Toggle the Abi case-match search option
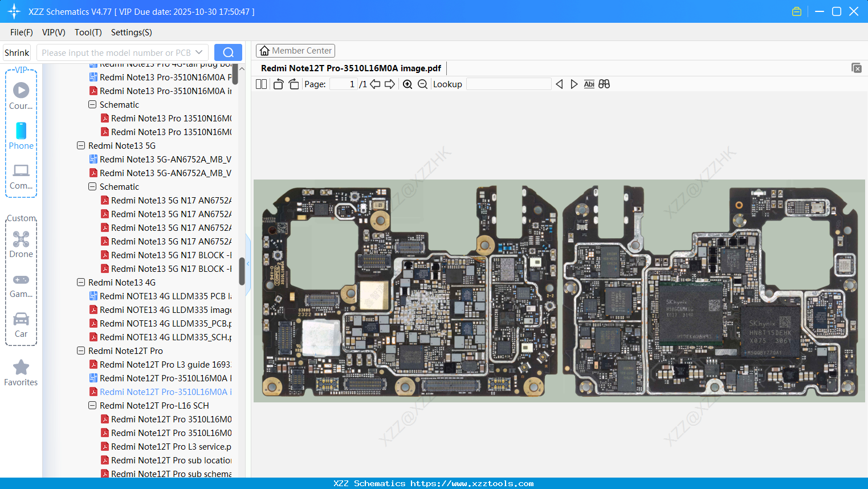The height and width of the screenshot is (489, 868). pos(589,84)
